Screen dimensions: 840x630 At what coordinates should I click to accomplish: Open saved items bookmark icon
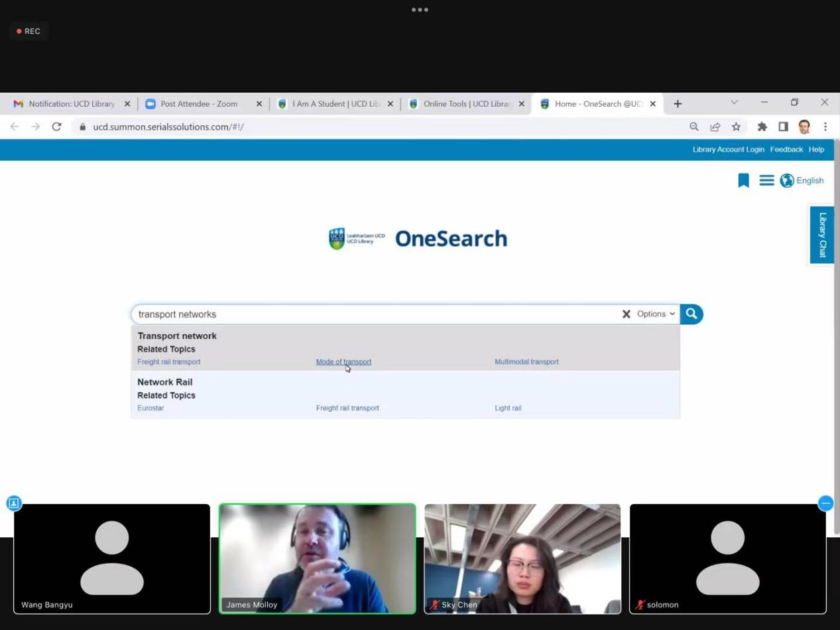(x=743, y=180)
